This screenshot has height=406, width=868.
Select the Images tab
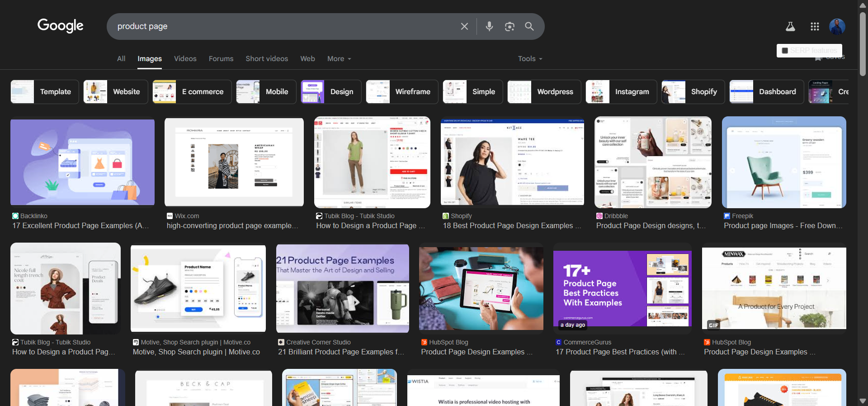(x=150, y=59)
